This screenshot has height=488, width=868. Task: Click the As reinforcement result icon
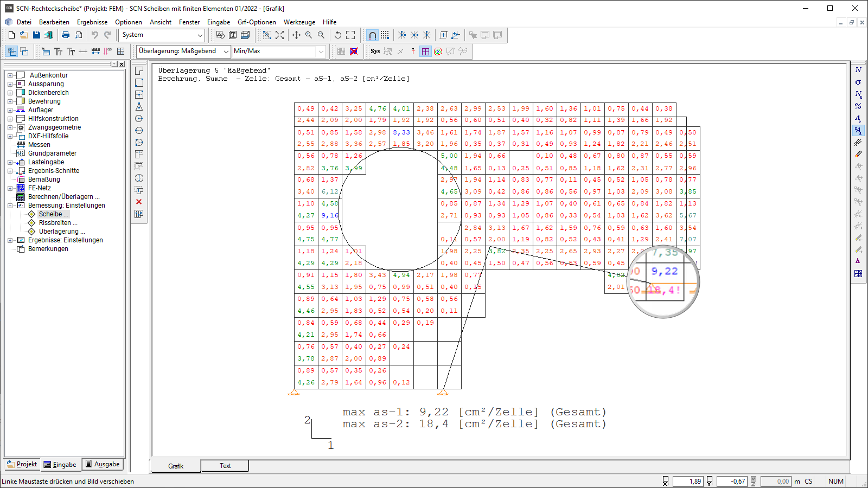click(858, 118)
